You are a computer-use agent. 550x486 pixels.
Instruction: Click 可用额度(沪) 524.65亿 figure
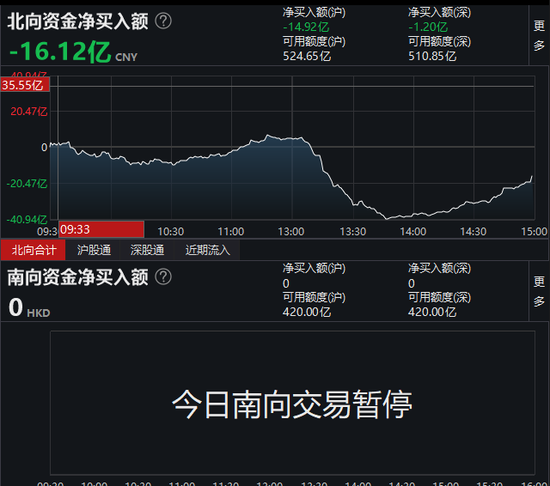click(x=307, y=56)
